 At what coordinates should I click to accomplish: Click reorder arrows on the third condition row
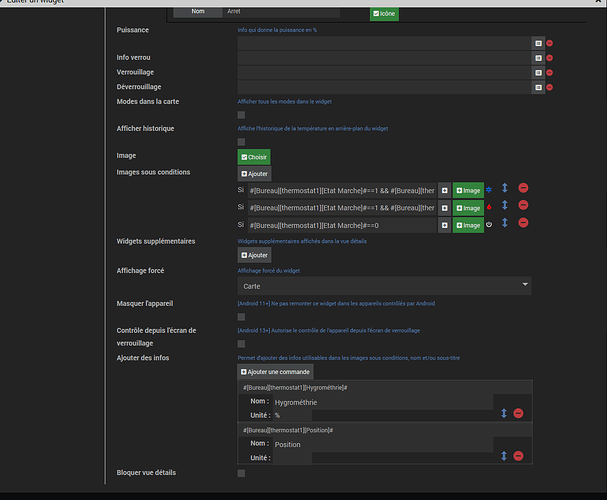(505, 223)
